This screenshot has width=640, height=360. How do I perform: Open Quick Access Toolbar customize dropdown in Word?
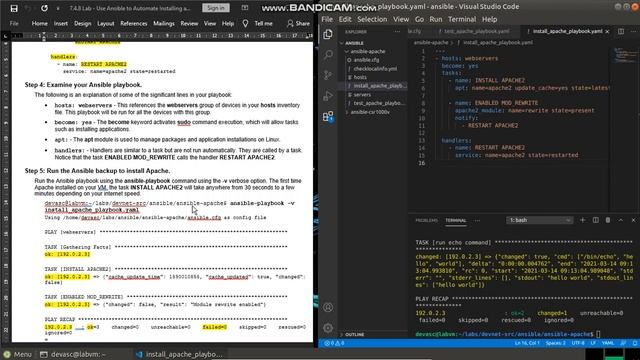58,8
